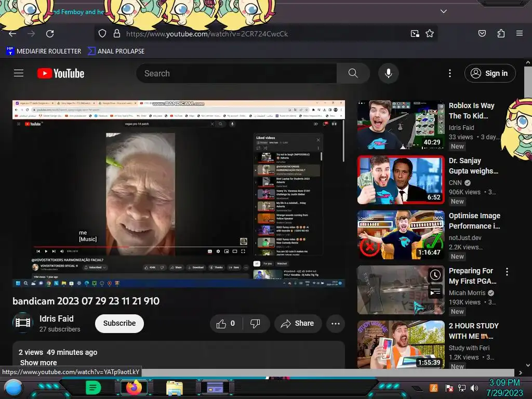Open Roblox Is Way The To Kid title
Screen dimensions: 532x399
click(472, 111)
